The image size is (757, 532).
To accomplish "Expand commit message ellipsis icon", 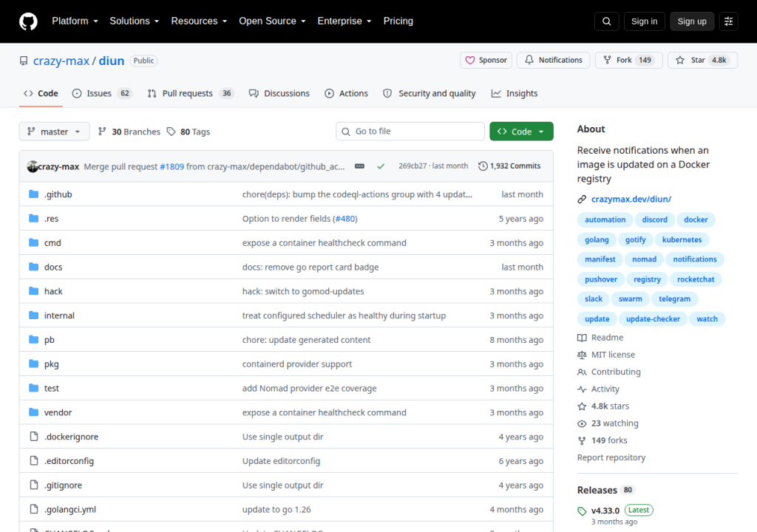I will click(x=360, y=166).
